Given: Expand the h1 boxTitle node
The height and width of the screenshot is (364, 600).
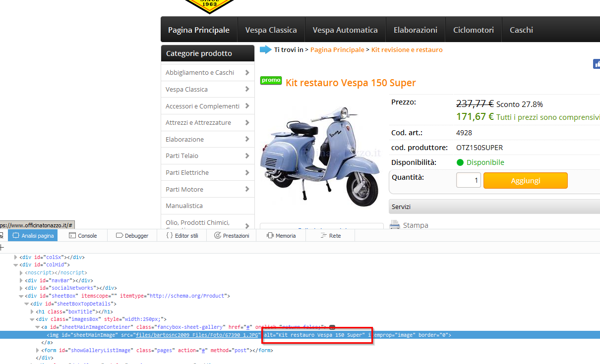Looking at the screenshot, I should tap(32, 312).
